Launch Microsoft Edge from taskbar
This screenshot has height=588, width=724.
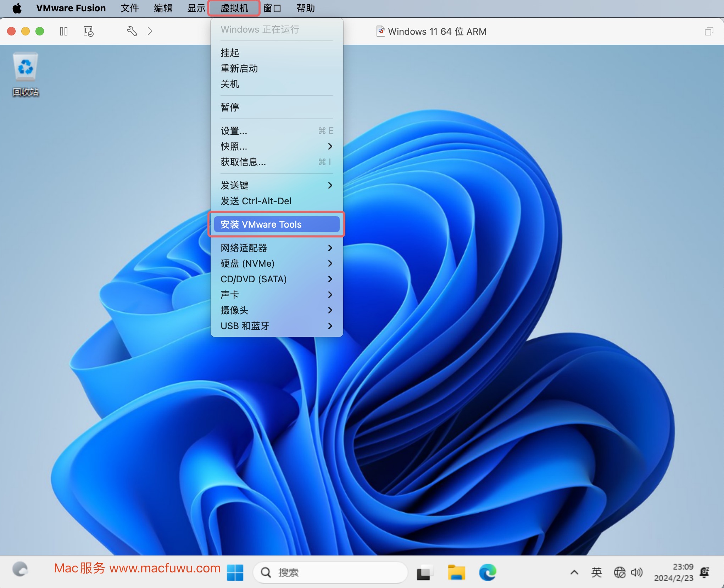click(x=488, y=572)
